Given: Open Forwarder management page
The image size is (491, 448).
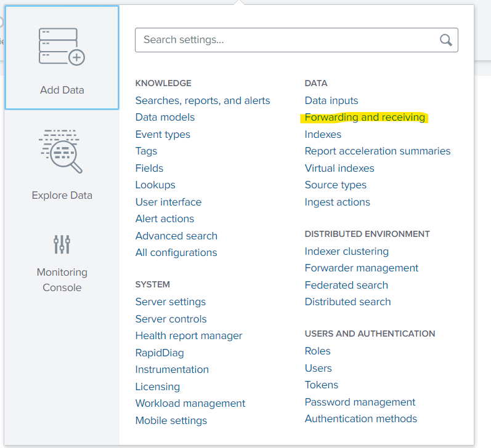Looking at the screenshot, I should (x=361, y=268).
